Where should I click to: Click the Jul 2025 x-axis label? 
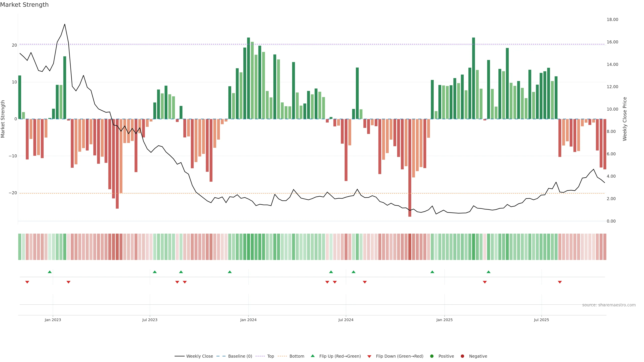tap(541, 320)
